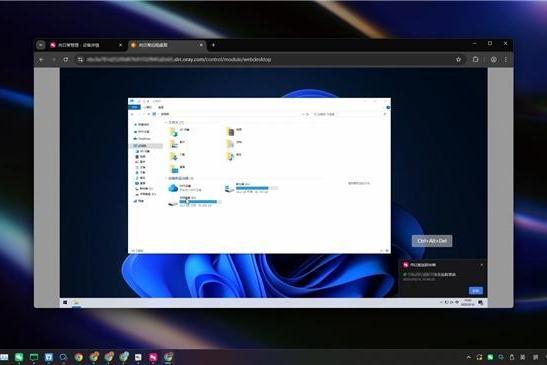The width and height of the screenshot is (547, 365).
Task: Open a new browser tab with plus
Action: [x=213, y=45]
